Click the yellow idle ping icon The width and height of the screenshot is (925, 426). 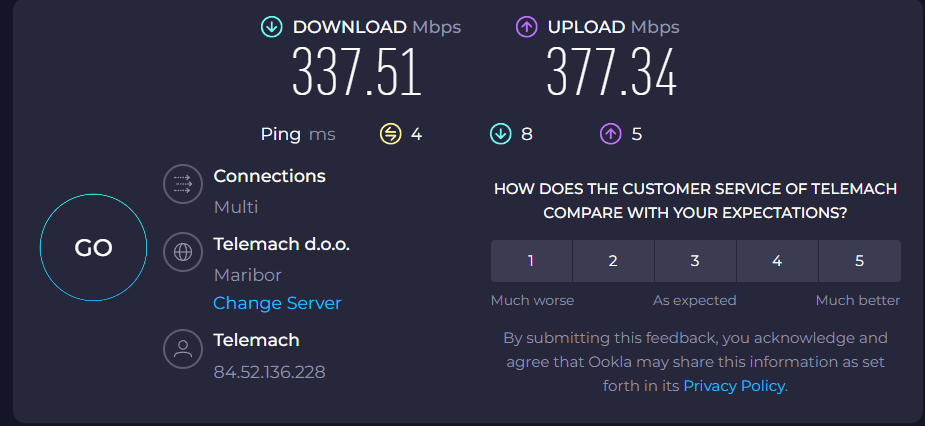coord(391,133)
